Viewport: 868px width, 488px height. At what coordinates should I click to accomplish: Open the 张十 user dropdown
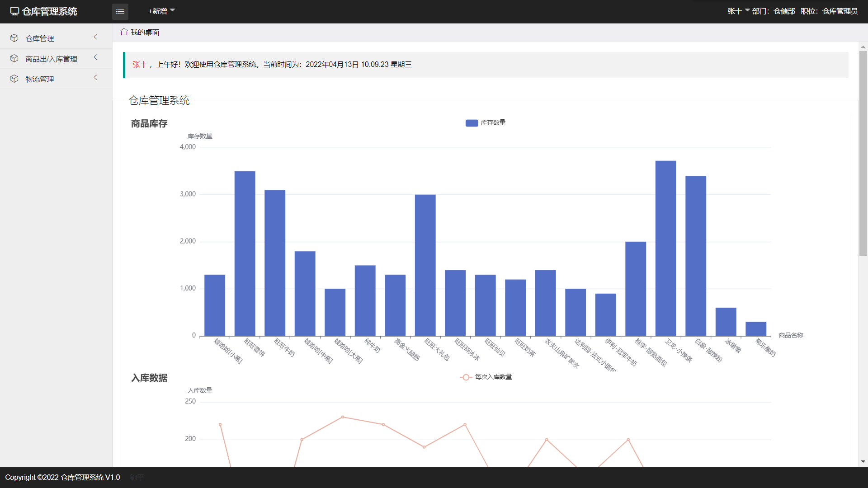click(x=738, y=11)
